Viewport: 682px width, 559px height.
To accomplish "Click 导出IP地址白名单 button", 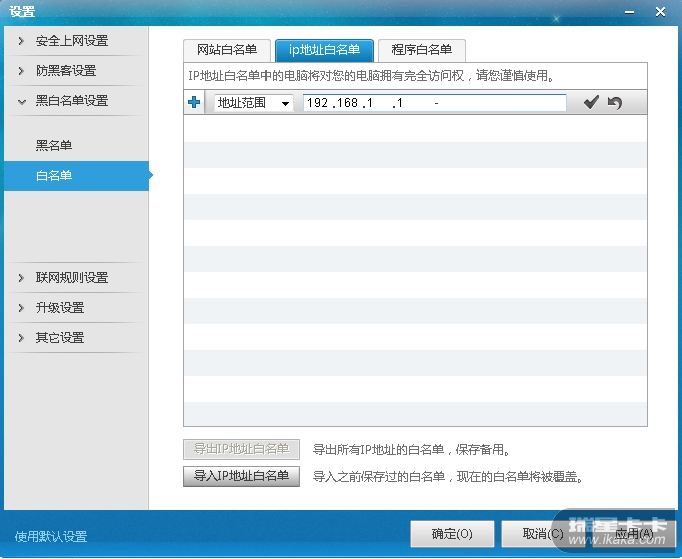I will click(241, 449).
